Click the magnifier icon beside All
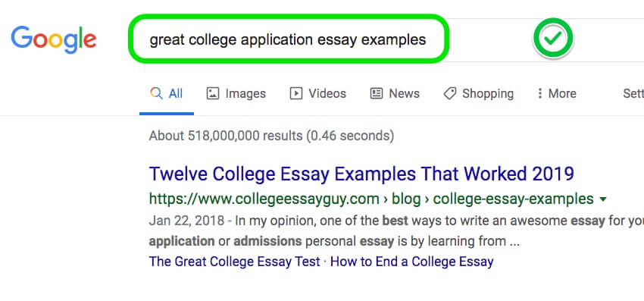The height and width of the screenshot is (301, 644). (157, 93)
